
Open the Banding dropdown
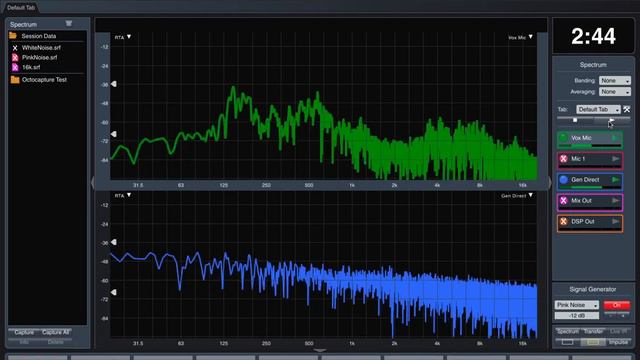point(615,80)
